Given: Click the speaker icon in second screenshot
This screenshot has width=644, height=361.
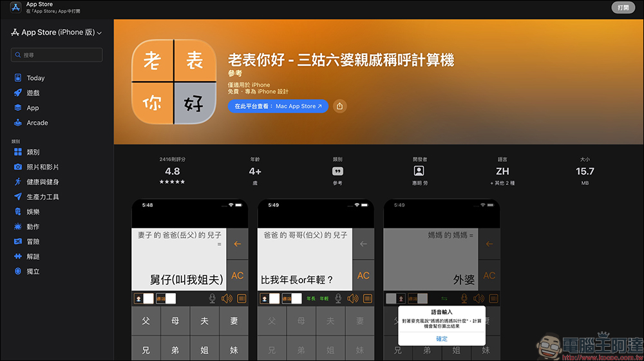Looking at the screenshot, I should [353, 298].
